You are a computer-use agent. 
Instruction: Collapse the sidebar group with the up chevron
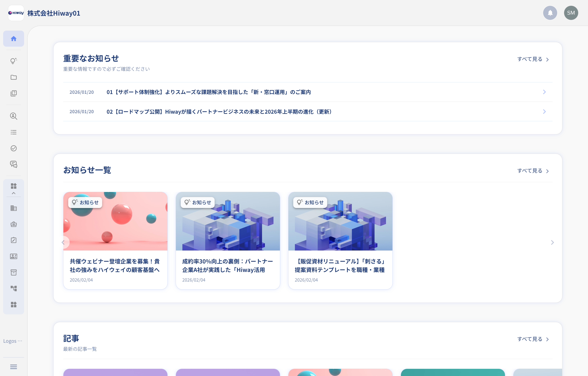[14, 193]
